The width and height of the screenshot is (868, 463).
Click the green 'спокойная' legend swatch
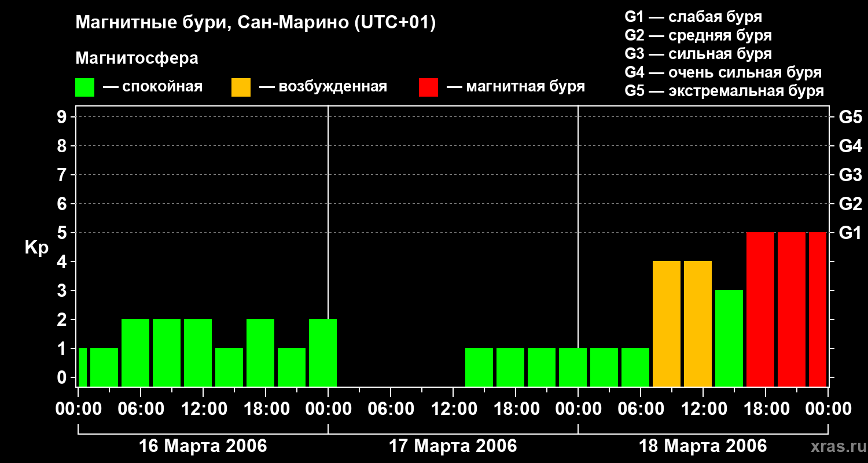click(x=84, y=87)
